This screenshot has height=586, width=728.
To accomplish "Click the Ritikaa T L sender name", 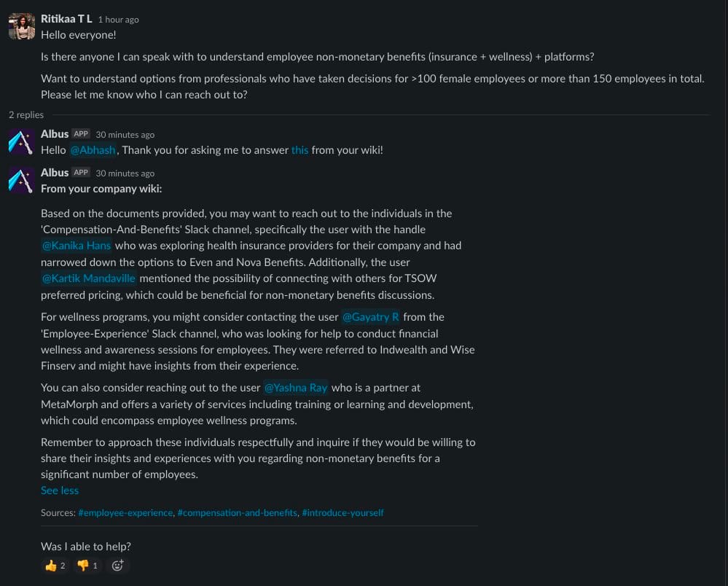I will pos(66,19).
